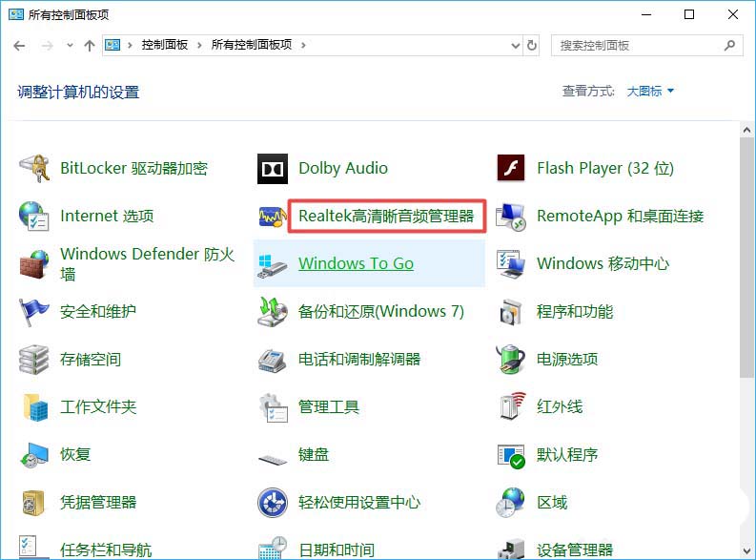
Task: Click the 安全和维护 blue flag icon
Action: (x=33, y=312)
